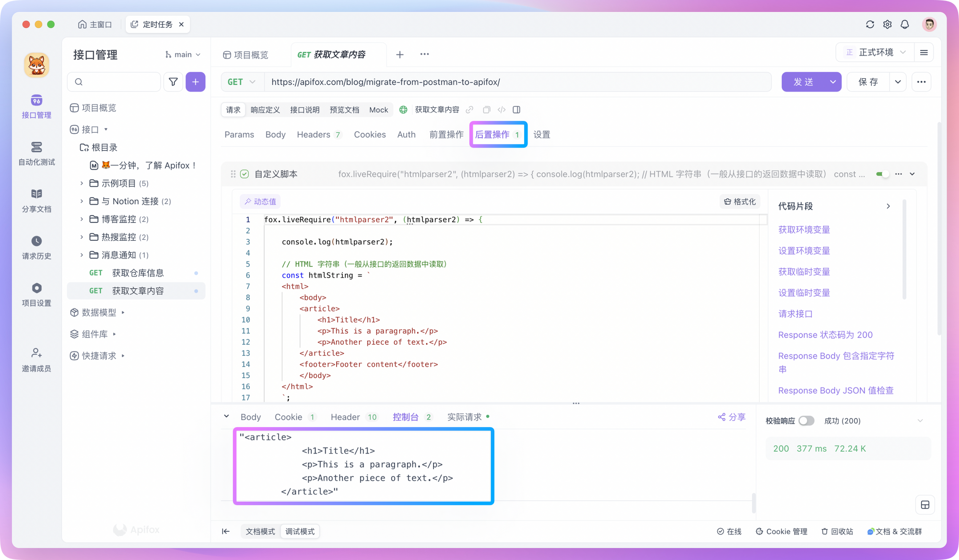Open the 控制台 tab

412,417
